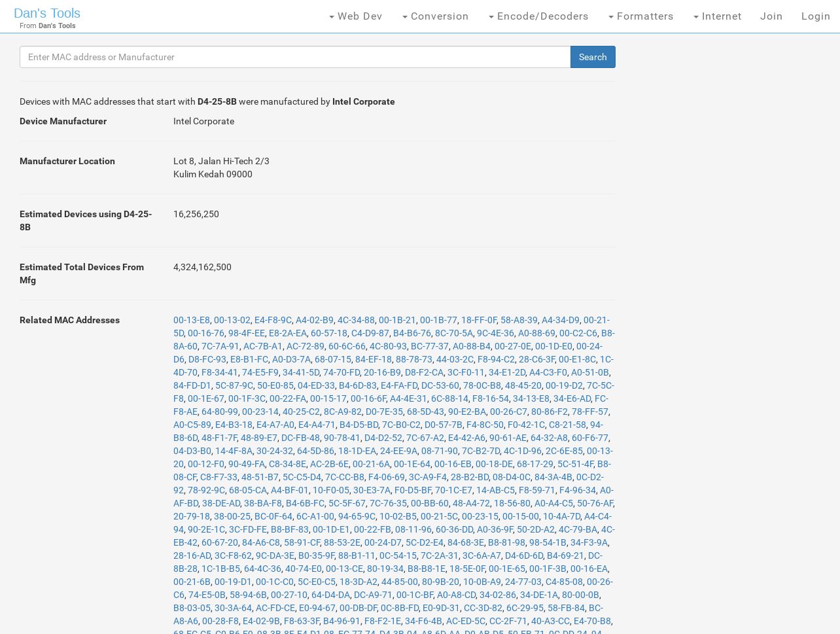Open related MAC address D8-FC-93
This screenshot has width=840, height=634.
point(207,359)
